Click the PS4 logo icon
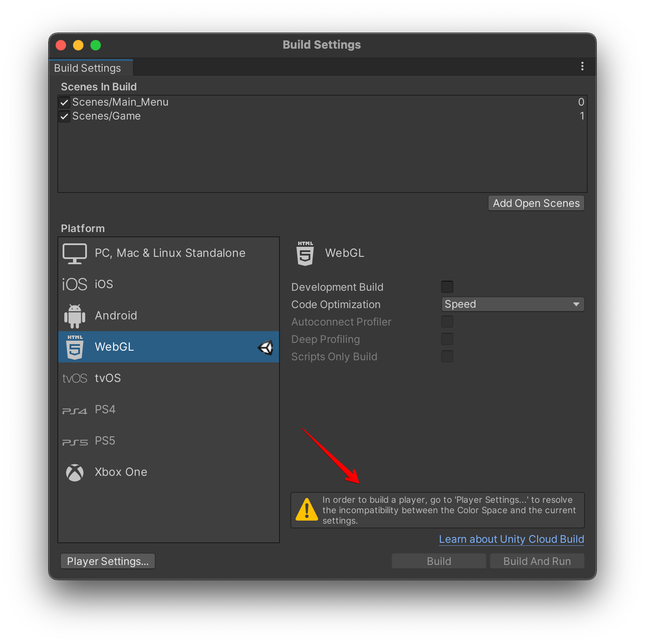Image resolution: width=645 pixels, height=644 pixels. pos(74,411)
